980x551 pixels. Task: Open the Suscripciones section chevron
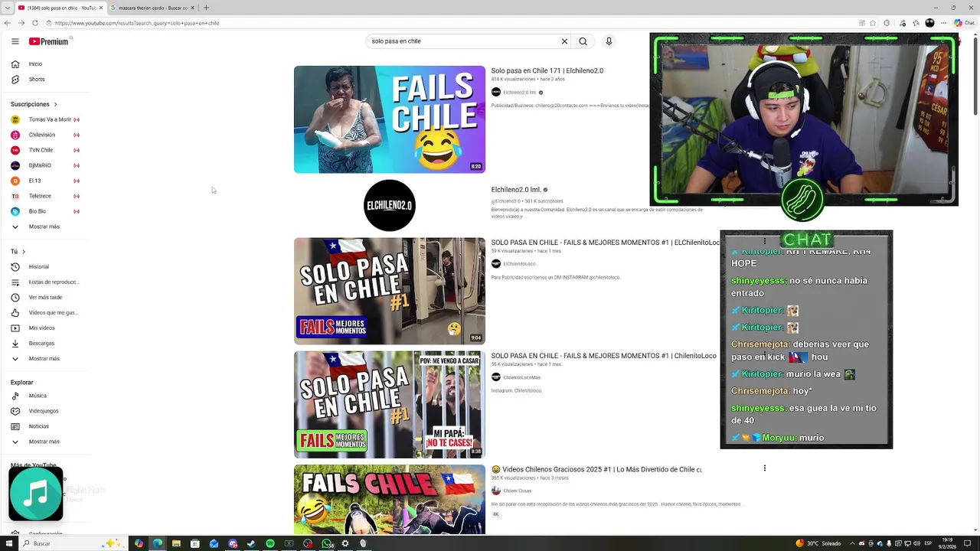(55, 104)
